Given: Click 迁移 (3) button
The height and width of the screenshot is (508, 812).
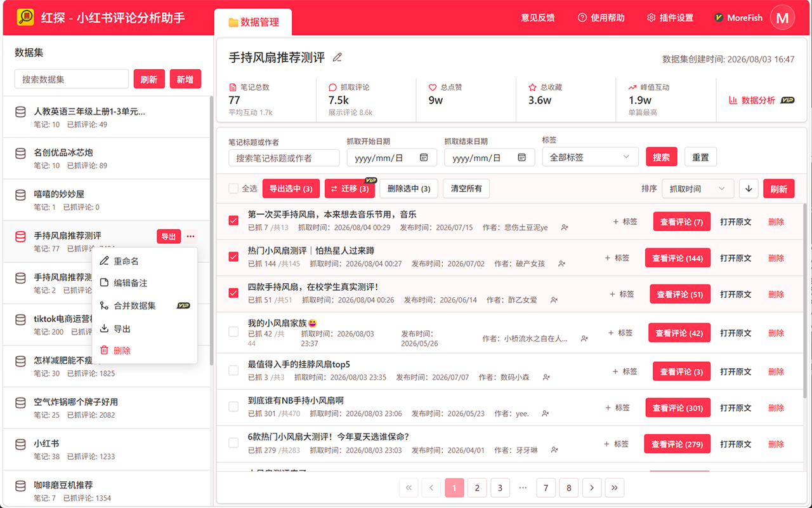Looking at the screenshot, I should click(x=350, y=189).
